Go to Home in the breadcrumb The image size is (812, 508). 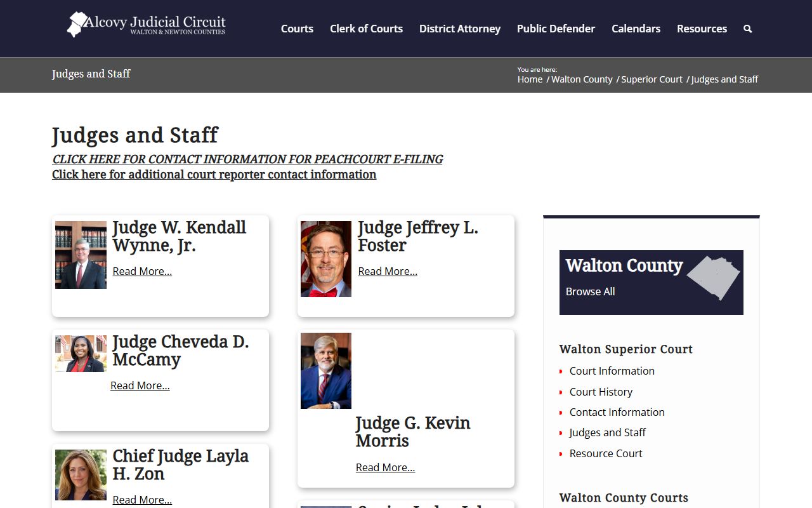[x=530, y=79]
